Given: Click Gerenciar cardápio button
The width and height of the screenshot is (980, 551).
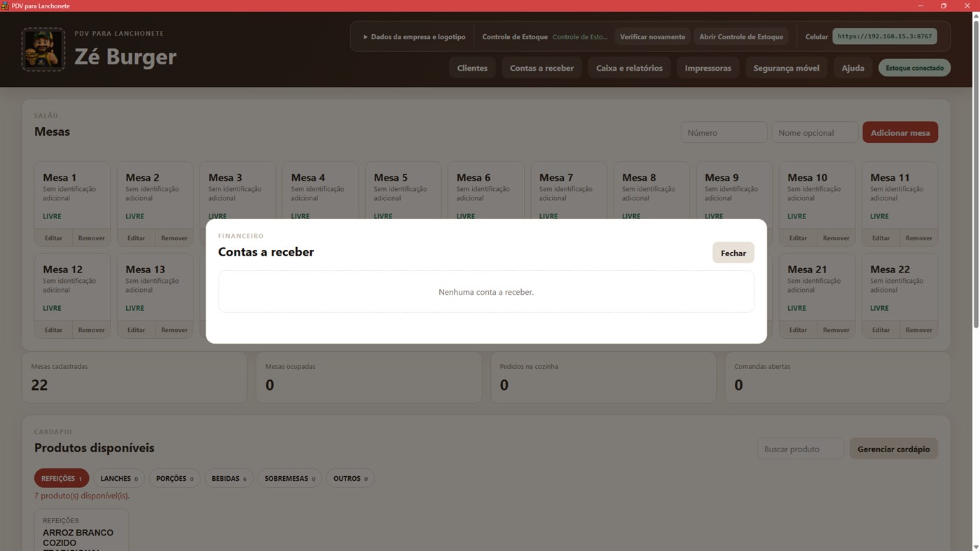Looking at the screenshot, I should [894, 449].
